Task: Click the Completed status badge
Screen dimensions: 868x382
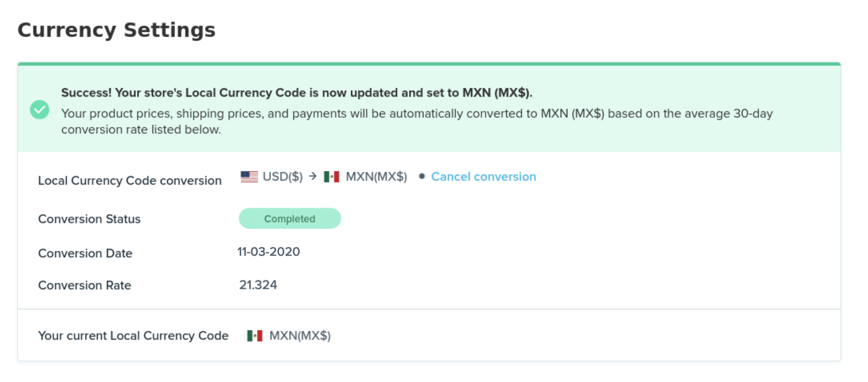Action: coord(290,219)
